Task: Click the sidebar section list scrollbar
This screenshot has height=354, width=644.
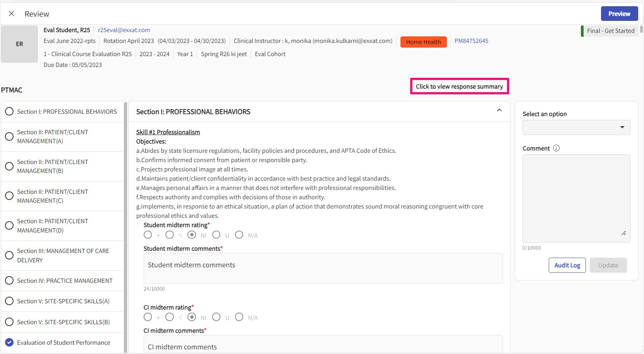Action: (x=125, y=224)
